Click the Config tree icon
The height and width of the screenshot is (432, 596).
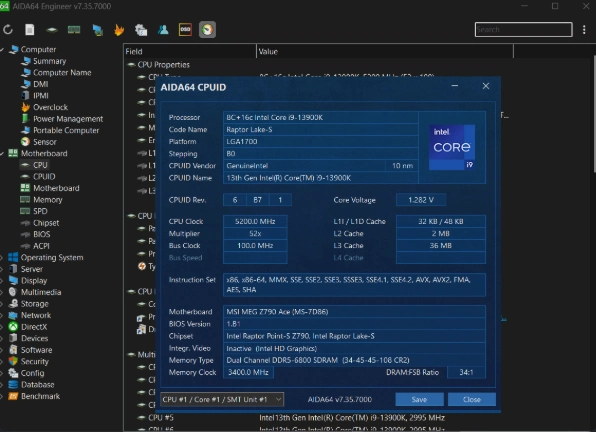point(13,373)
